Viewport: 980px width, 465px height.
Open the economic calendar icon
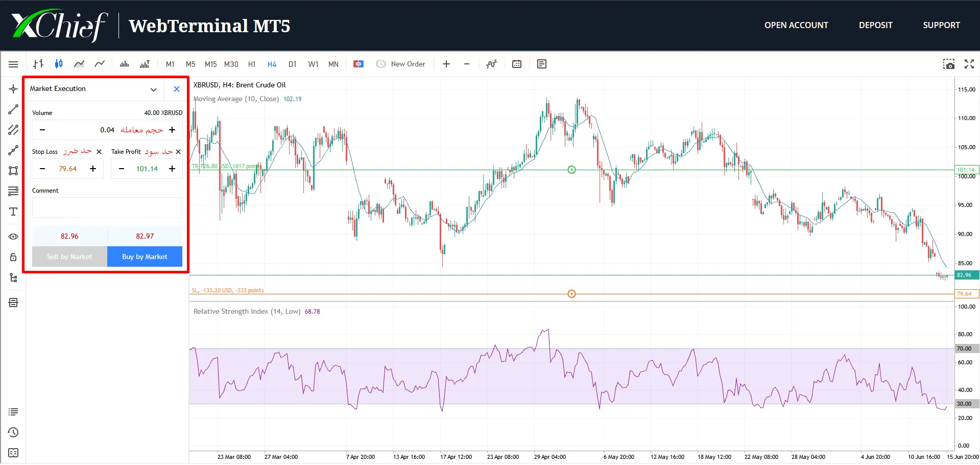[517, 64]
